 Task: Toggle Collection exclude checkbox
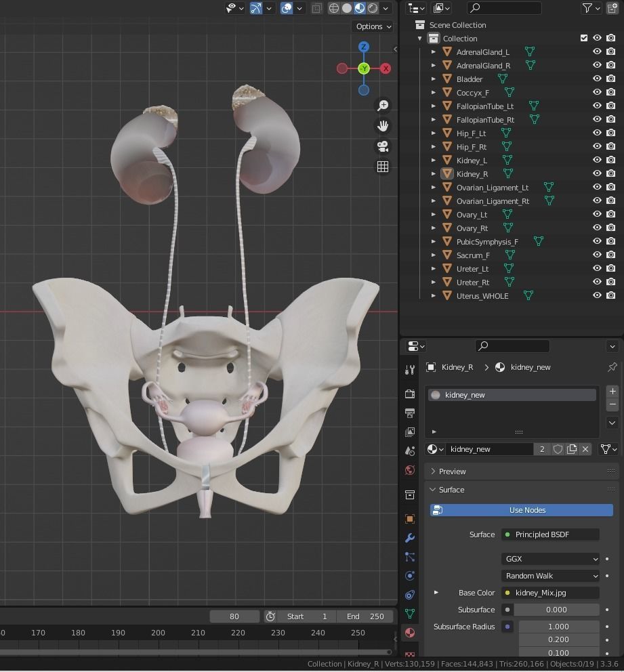584,38
